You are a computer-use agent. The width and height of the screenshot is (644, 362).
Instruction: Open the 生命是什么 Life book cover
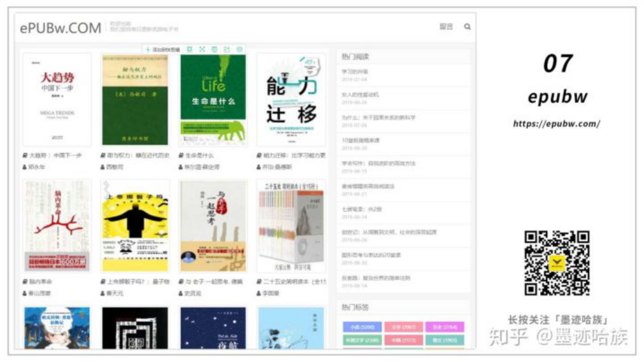pyautogui.click(x=213, y=100)
